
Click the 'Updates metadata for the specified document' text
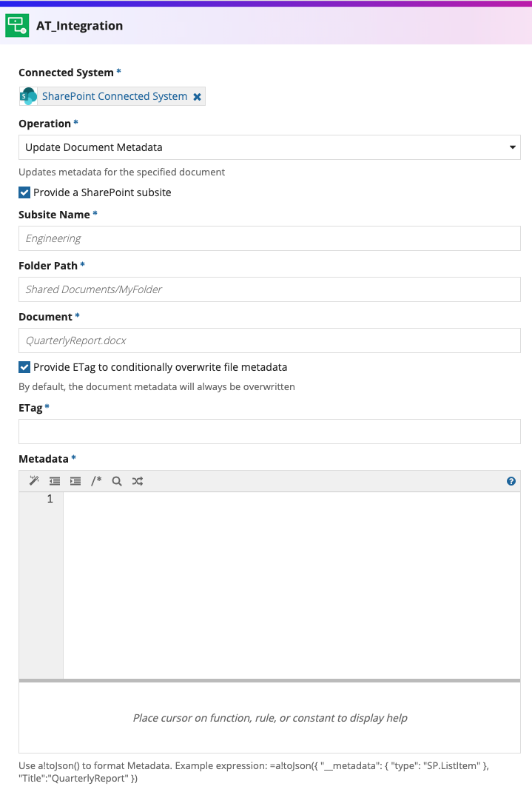click(121, 172)
